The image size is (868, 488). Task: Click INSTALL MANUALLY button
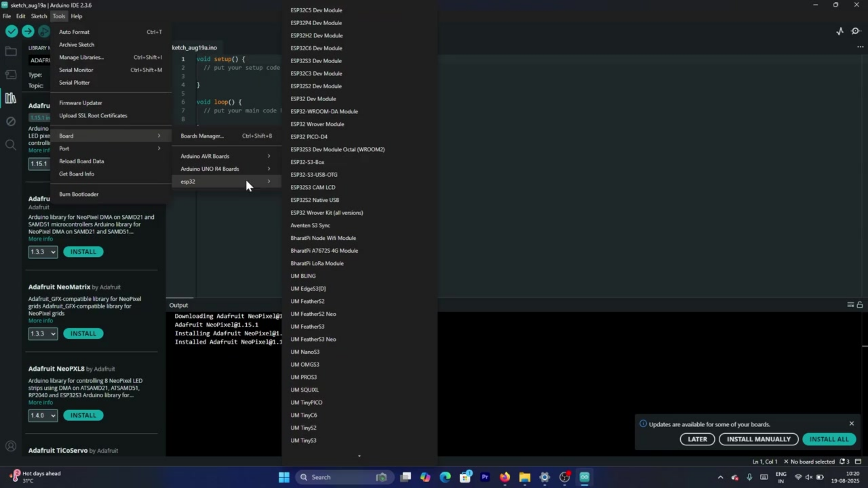758,439
